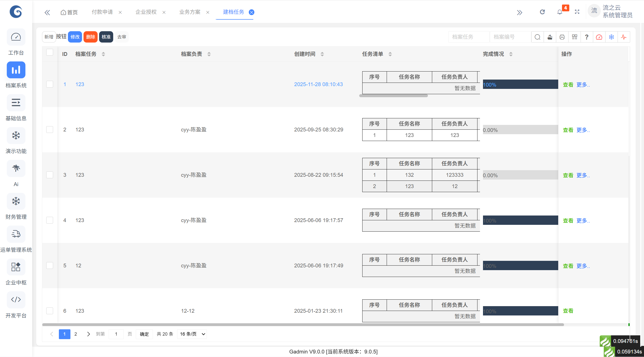Viewport: 644px width, 357px height.
Task: Open the notification bell icon
Action: pyautogui.click(x=559, y=12)
